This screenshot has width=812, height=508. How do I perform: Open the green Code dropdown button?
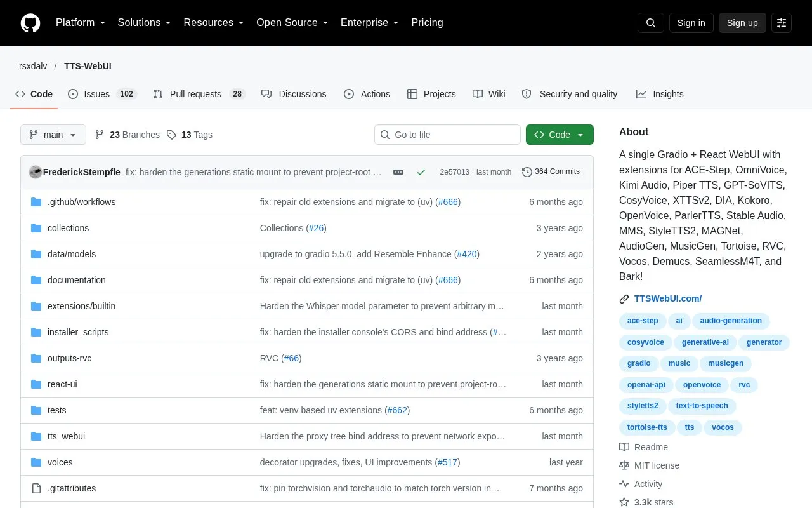(560, 135)
